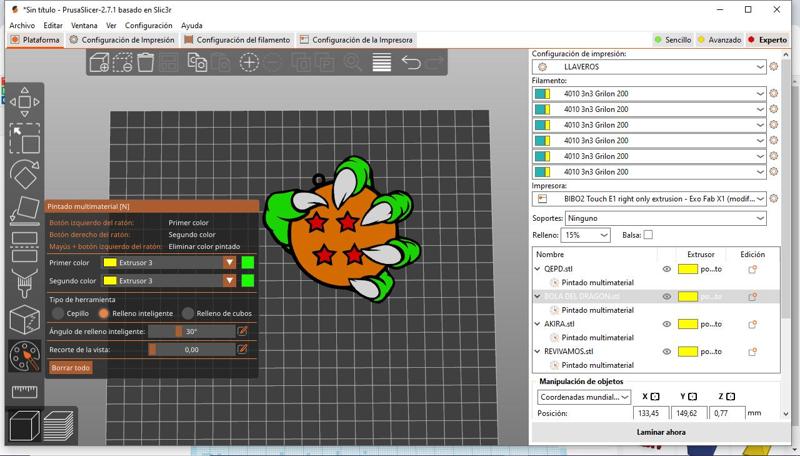Select the Cepillo tool type

(58, 313)
